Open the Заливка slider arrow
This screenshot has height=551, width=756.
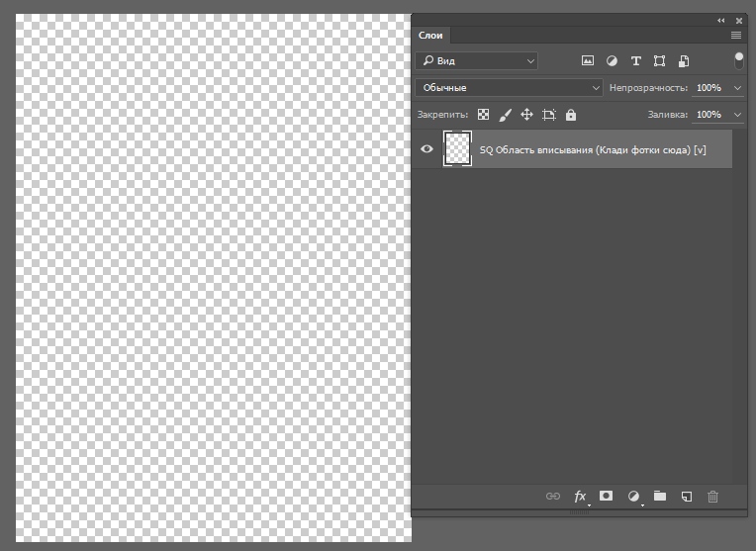tap(737, 114)
